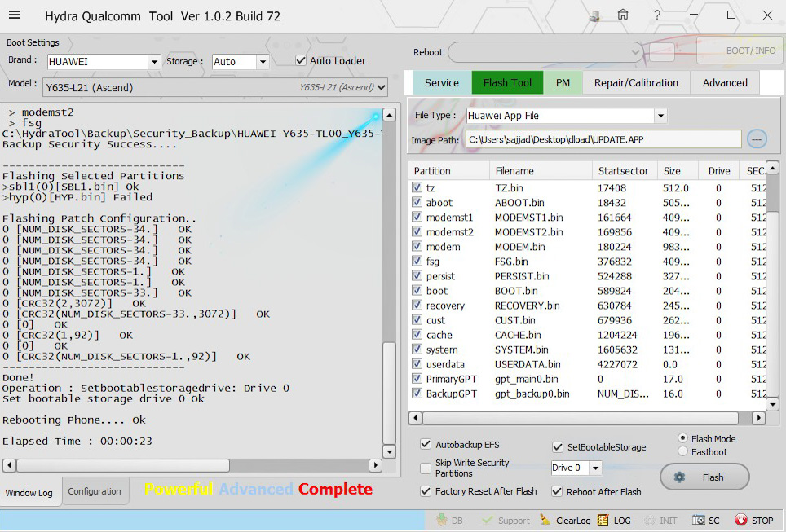Screen dimensions: 786x532
Task: Uncheck the aboot partition
Action: click(x=417, y=202)
